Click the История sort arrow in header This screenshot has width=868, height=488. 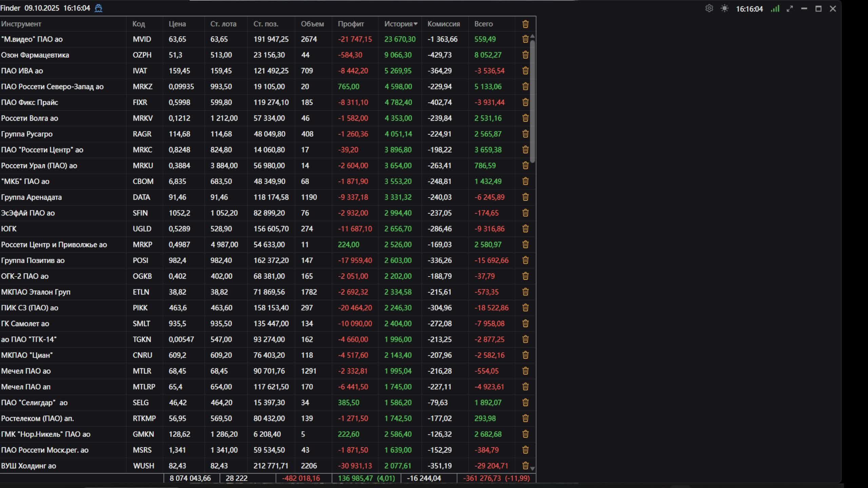point(416,24)
